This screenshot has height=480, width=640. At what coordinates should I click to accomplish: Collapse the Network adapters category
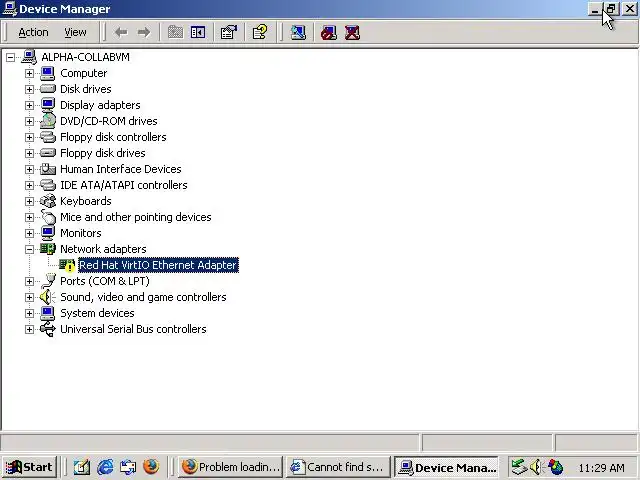tap(29, 249)
